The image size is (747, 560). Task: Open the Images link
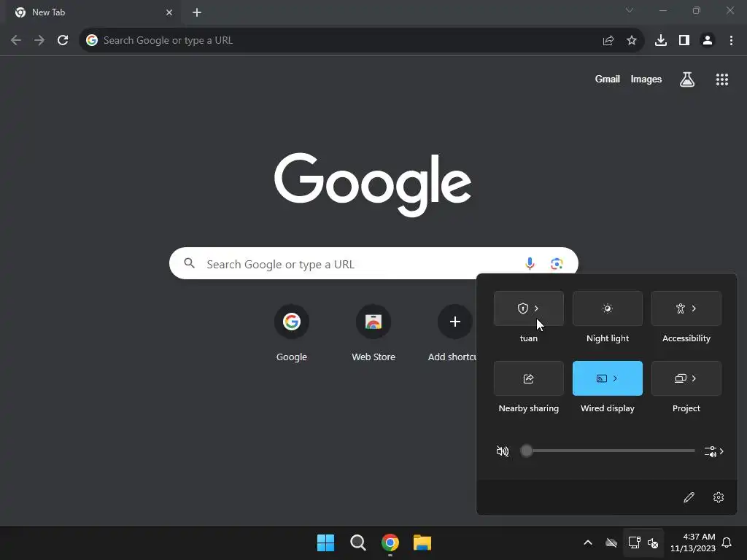[x=646, y=79]
